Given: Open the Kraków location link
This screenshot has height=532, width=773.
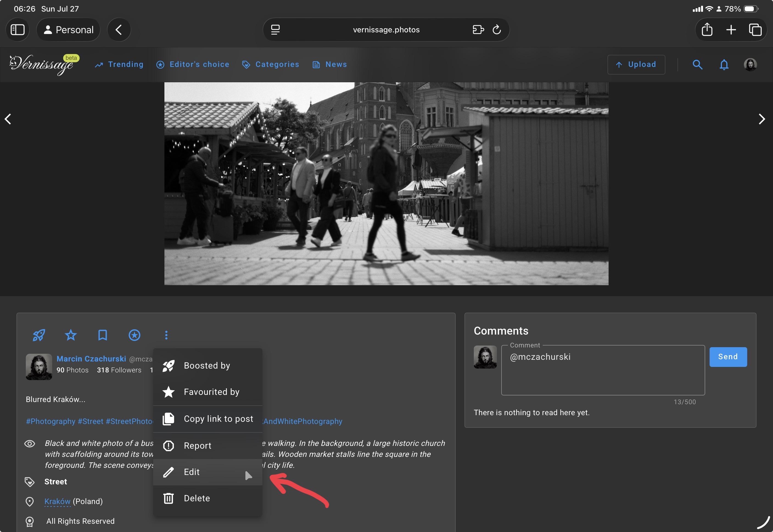Looking at the screenshot, I should click(57, 501).
